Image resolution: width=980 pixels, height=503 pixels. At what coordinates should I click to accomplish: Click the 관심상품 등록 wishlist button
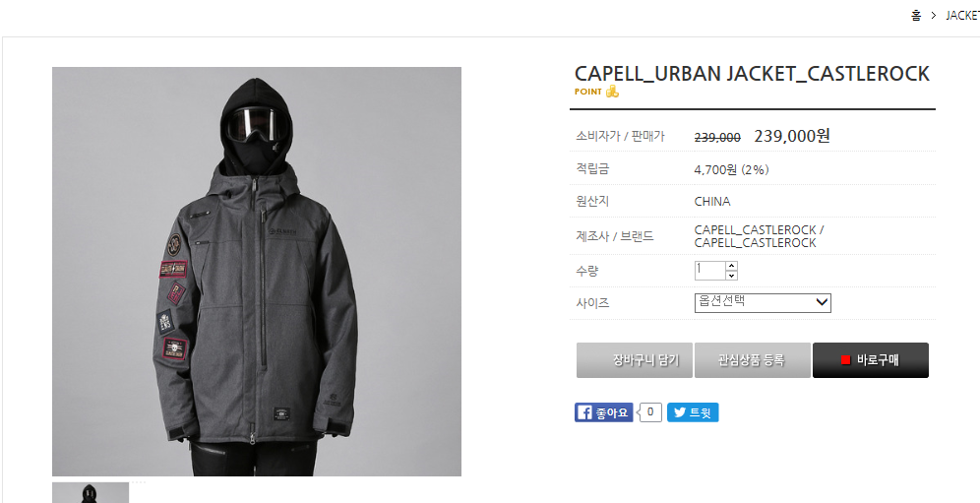pos(753,360)
